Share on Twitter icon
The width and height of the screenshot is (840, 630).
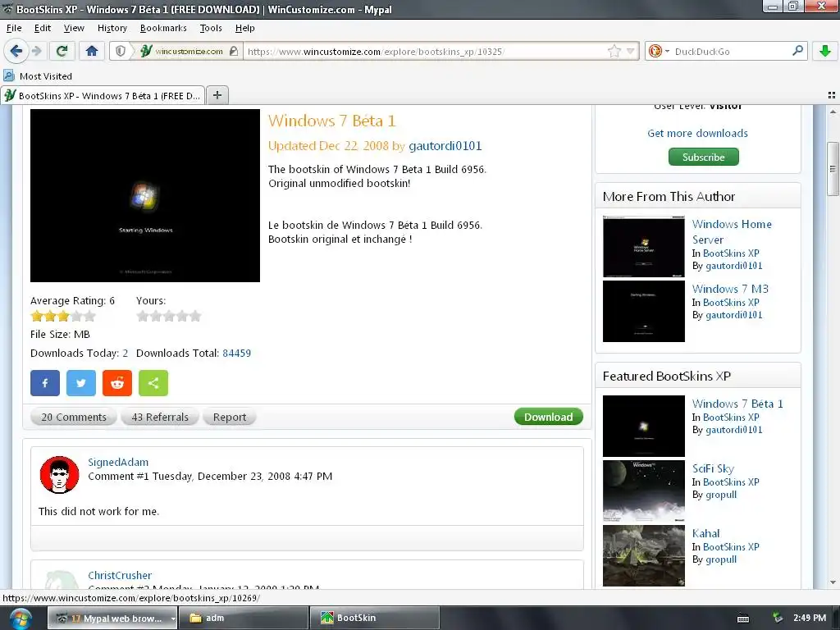point(81,383)
